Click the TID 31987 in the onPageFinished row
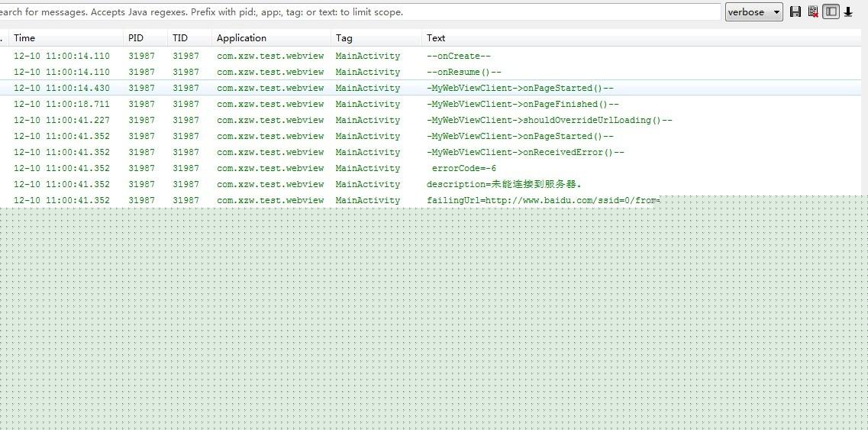868x430 pixels. click(186, 104)
